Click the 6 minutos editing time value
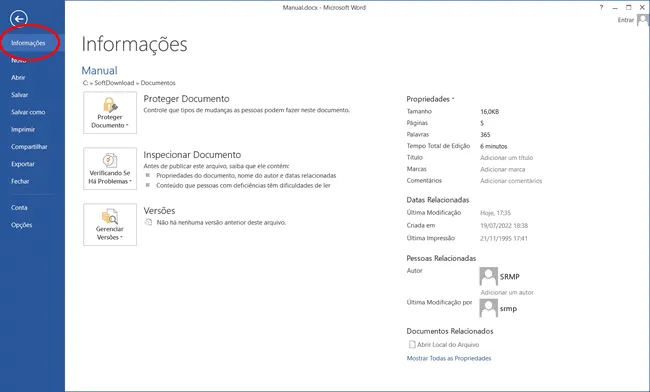Screen dimensions: 650x392 494,146
